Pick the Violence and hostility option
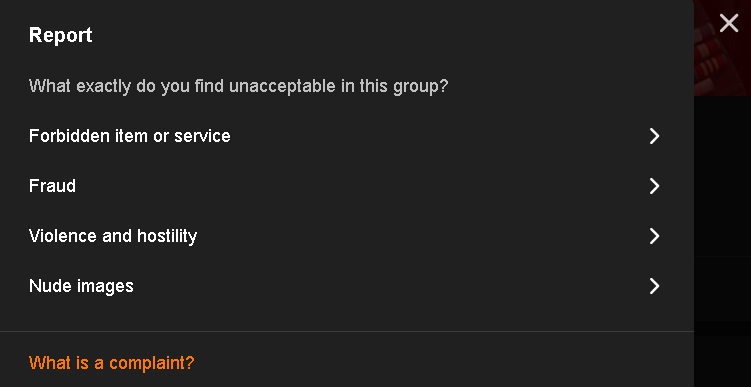Viewport: 751px width, 387px height. pyautogui.click(x=347, y=236)
